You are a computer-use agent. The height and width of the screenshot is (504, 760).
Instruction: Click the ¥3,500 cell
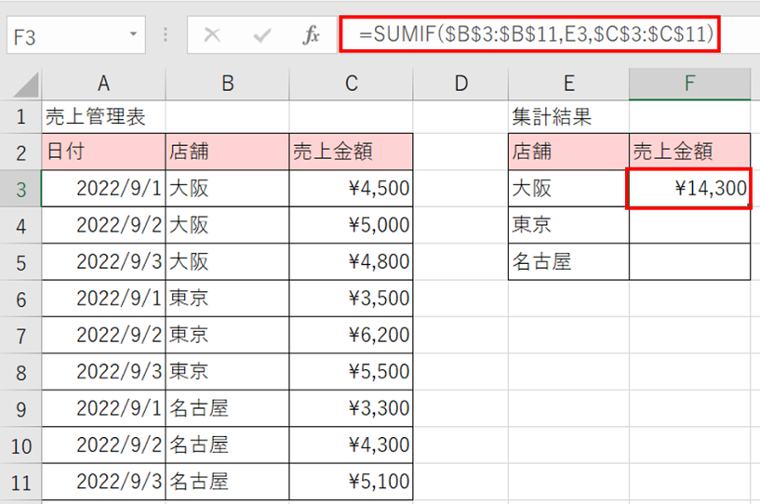pyautogui.click(x=351, y=299)
